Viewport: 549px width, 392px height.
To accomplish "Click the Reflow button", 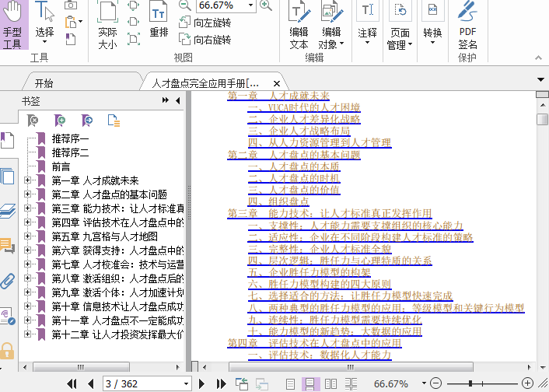I will coord(159,19).
